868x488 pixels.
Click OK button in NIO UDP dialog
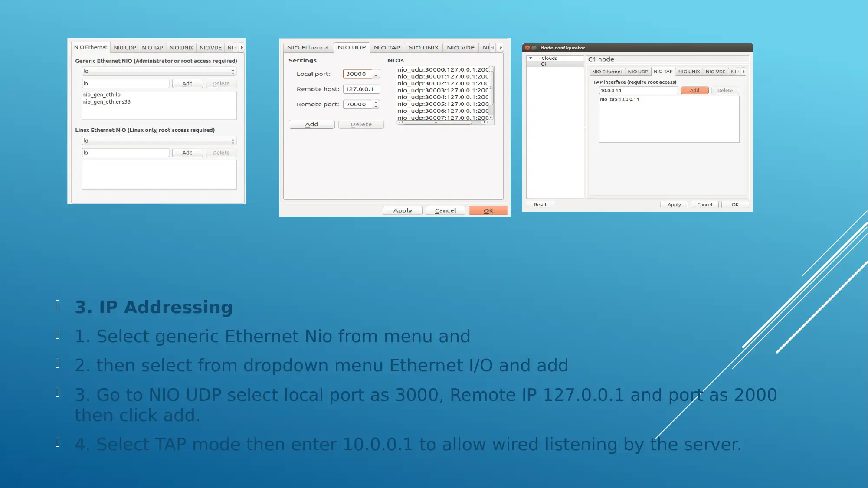[488, 210]
